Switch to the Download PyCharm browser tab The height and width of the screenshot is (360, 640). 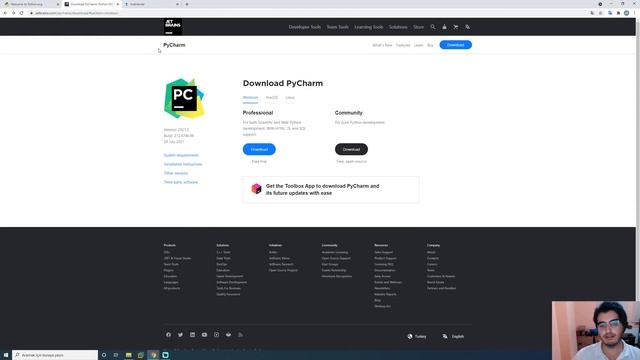click(91, 4)
